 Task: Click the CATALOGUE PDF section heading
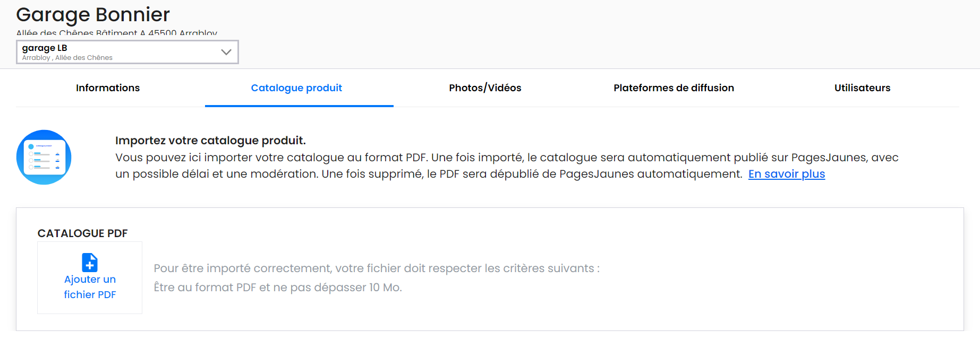(x=83, y=233)
